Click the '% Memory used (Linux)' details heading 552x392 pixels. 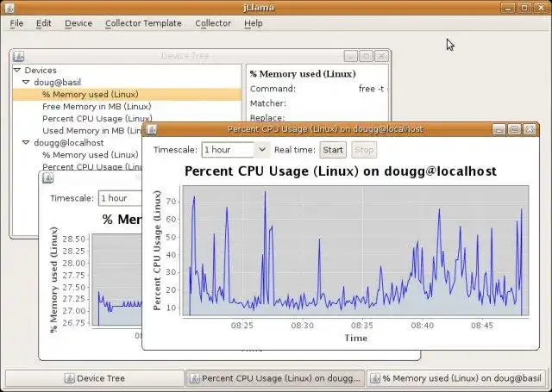coord(303,74)
